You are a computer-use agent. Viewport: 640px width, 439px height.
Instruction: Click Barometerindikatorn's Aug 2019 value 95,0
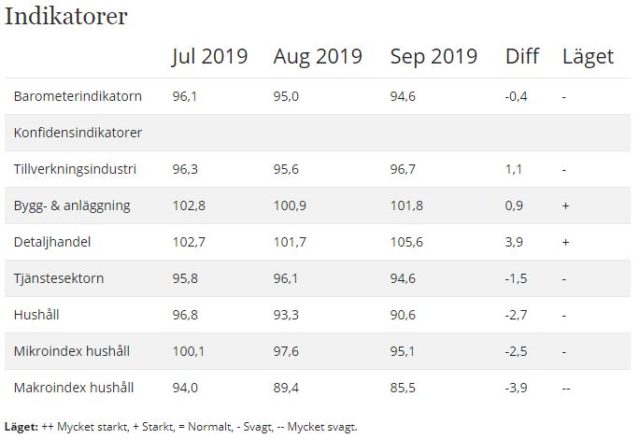pyautogui.click(x=287, y=96)
